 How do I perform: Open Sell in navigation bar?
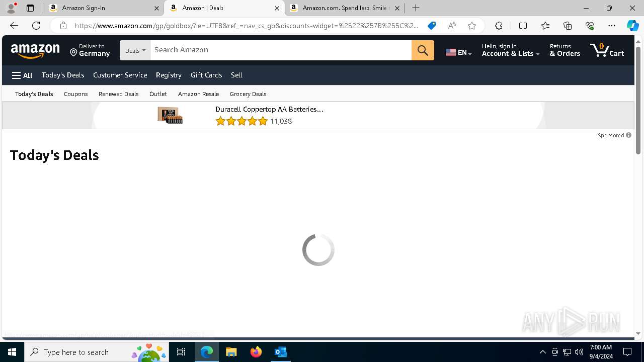pyautogui.click(x=236, y=75)
